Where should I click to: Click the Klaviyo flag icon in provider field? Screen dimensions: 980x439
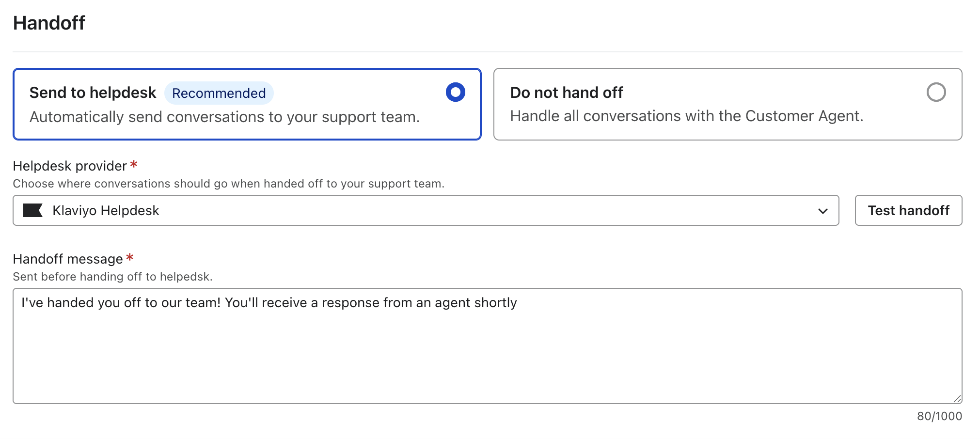(x=33, y=210)
